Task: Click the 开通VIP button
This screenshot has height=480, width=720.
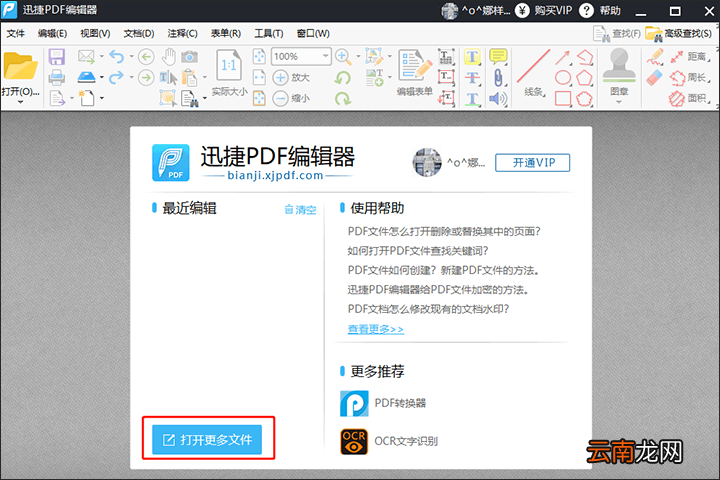Action: (533, 163)
